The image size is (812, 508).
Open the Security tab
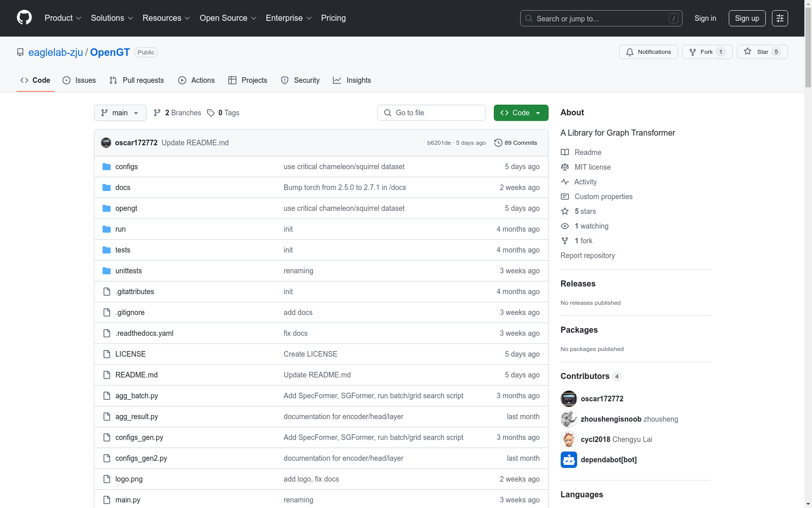300,80
